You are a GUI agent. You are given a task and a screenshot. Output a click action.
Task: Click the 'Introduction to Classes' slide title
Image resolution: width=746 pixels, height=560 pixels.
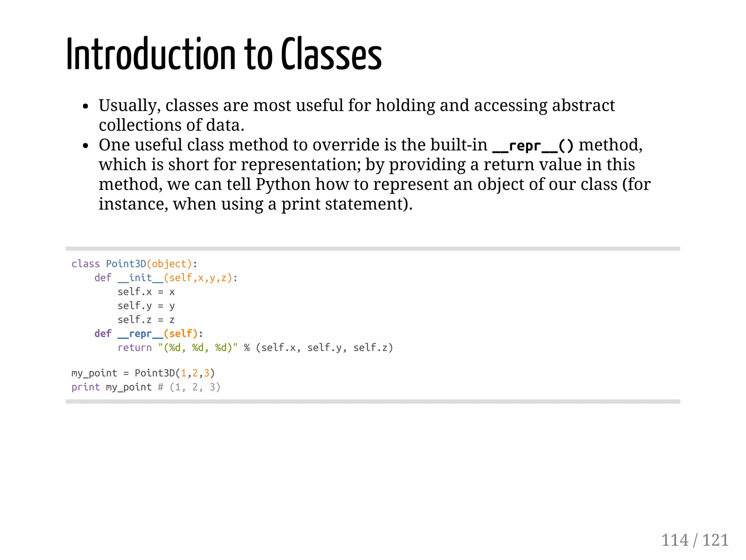(x=224, y=55)
